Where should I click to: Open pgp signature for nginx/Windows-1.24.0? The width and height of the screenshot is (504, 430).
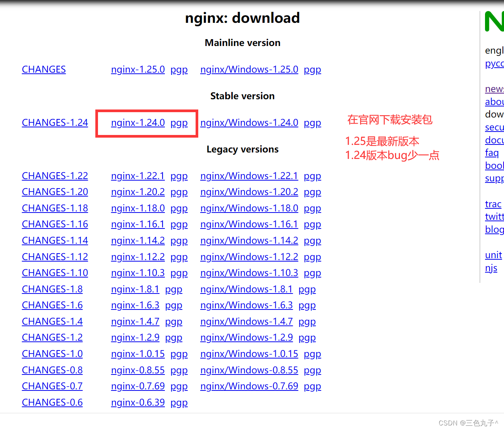[312, 123]
